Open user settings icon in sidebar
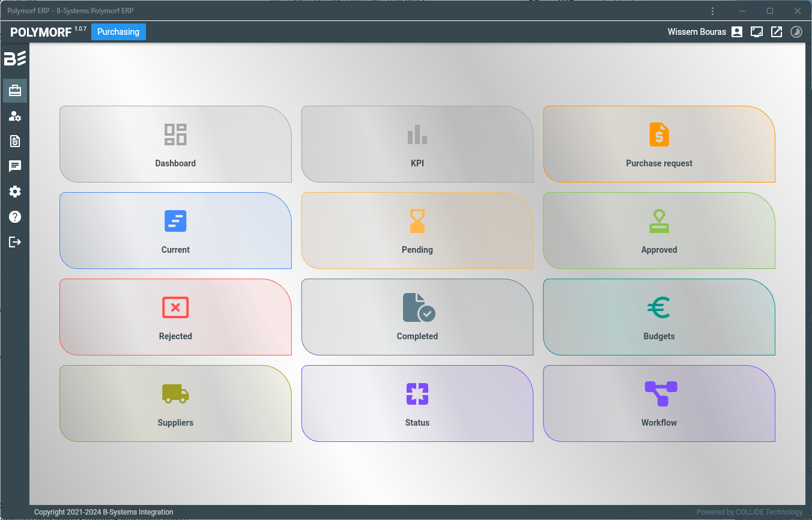Viewport: 812px width, 520px height. [x=15, y=116]
